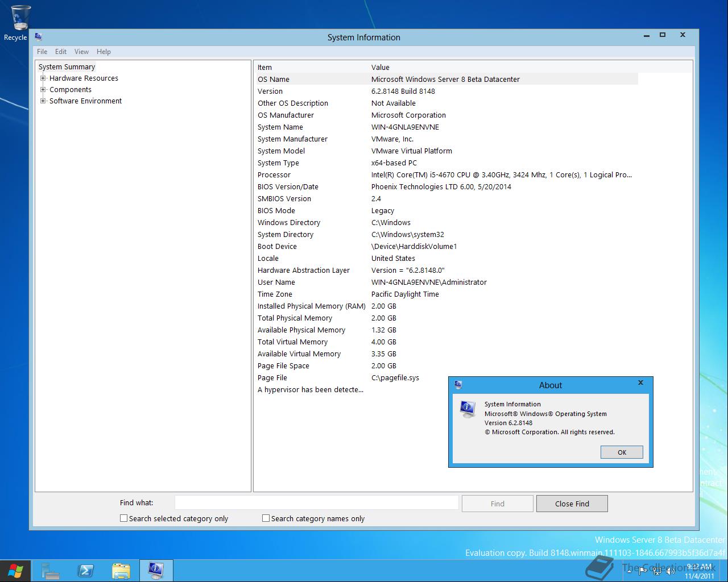Select the System Type row
The height and width of the screenshot is (582, 728).
[x=446, y=163]
